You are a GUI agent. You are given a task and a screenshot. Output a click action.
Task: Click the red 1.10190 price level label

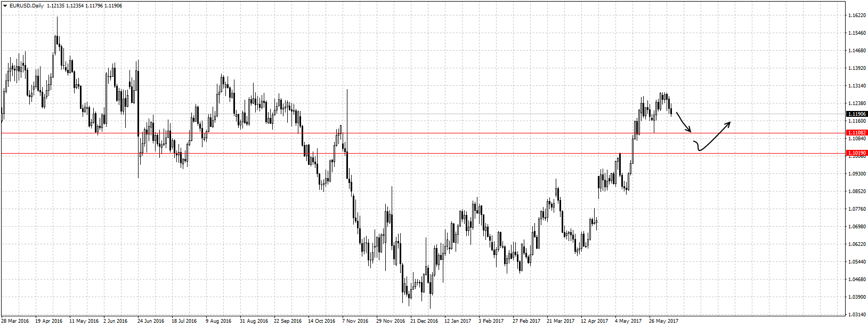[x=857, y=153]
